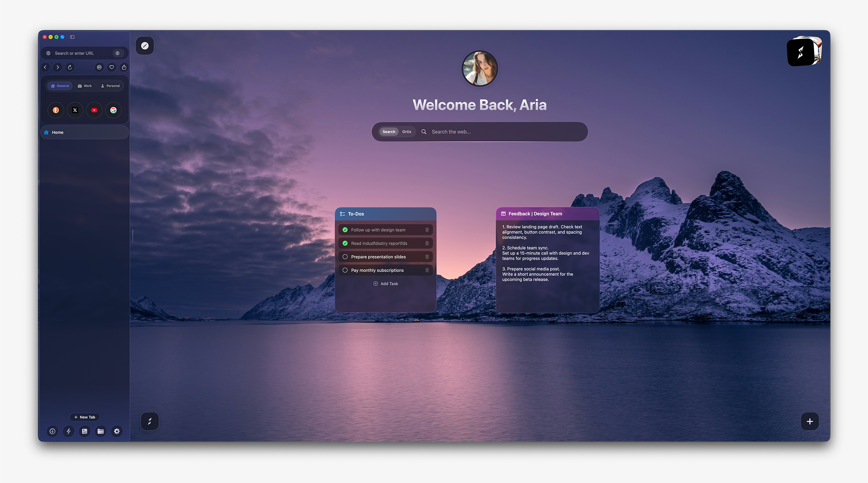Open the wallpaper edit pencil button

tap(144, 45)
